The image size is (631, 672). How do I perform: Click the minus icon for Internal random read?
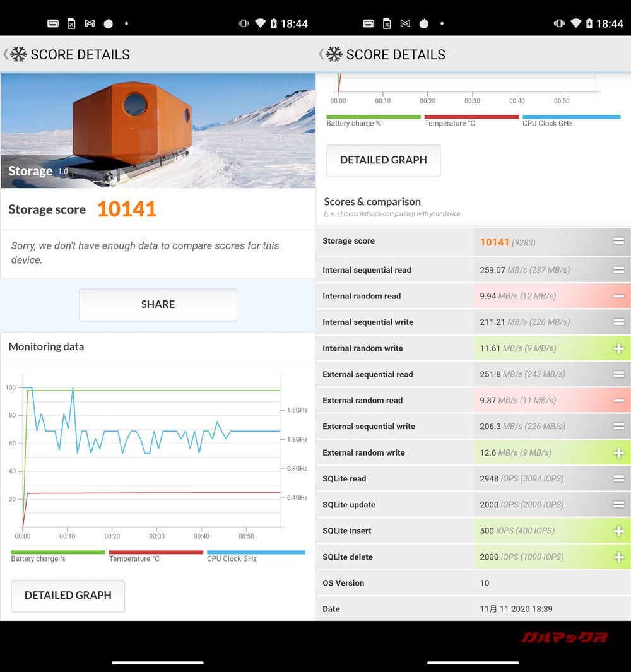pos(618,296)
